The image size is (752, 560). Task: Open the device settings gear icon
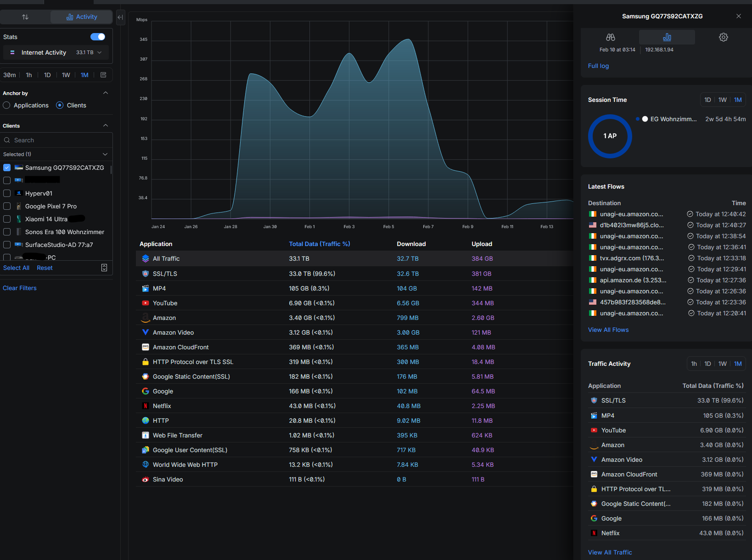(724, 37)
